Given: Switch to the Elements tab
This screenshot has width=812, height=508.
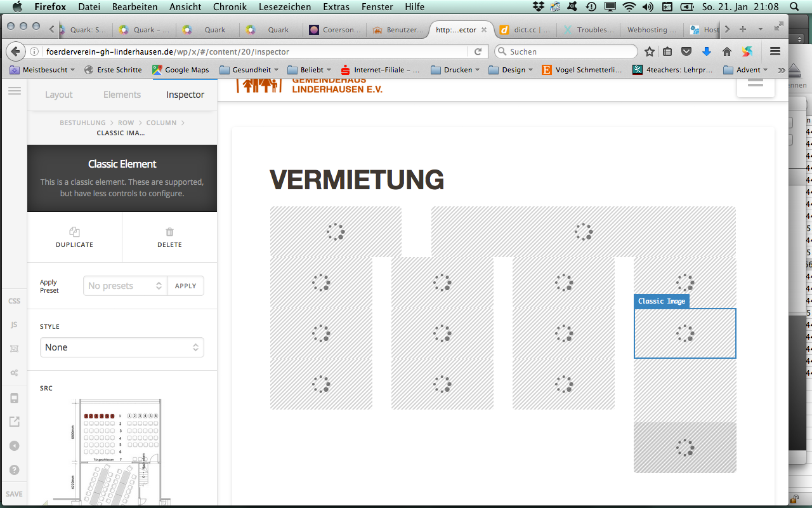Looking at the screenshot, I should [122, 95].
